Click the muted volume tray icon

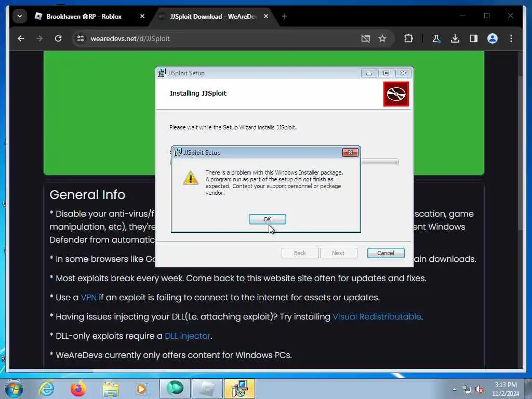(x=480, y=390)
